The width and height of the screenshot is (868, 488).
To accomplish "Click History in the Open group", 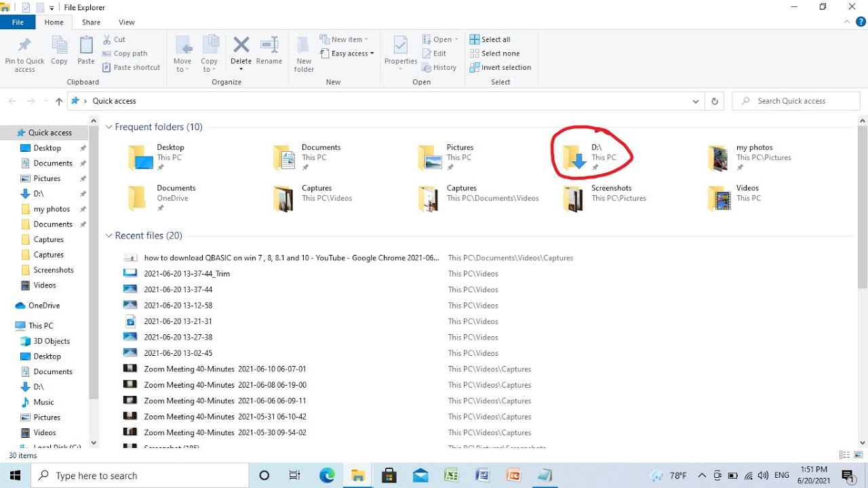I will 439,67.
